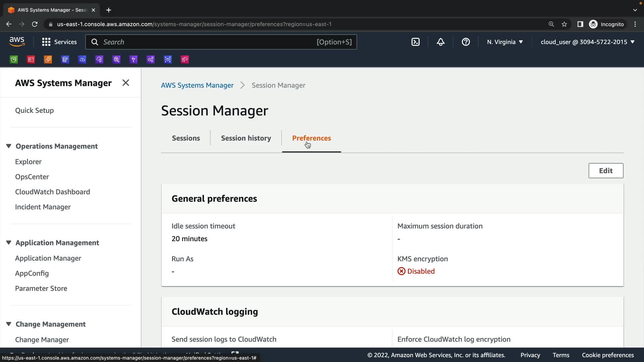Switch to the Session history tab
Image resolution: width=644 pixels, height=362 pixels.
click(246, 138)
